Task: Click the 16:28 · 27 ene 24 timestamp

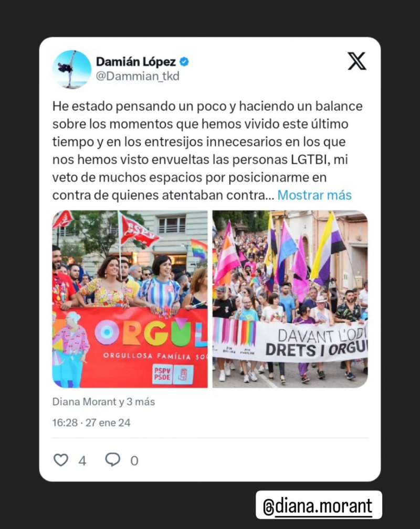Action: [91, 423]
